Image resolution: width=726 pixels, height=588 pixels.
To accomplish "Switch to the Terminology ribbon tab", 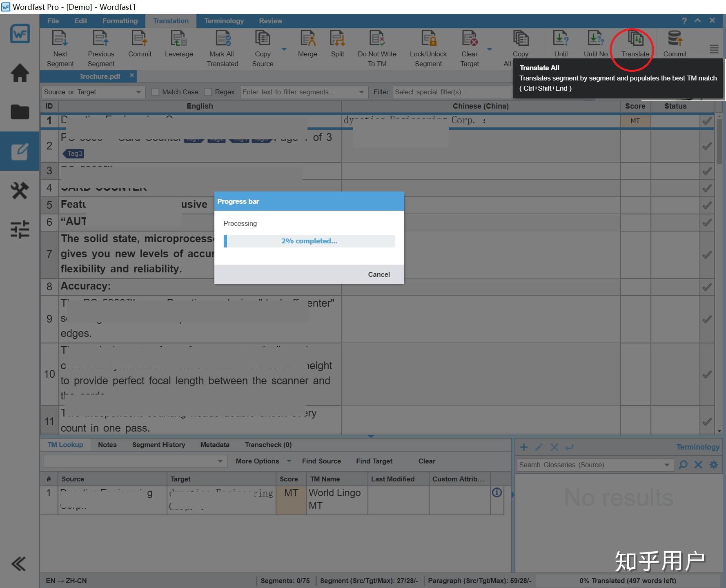I will click(x=224, y=21).
